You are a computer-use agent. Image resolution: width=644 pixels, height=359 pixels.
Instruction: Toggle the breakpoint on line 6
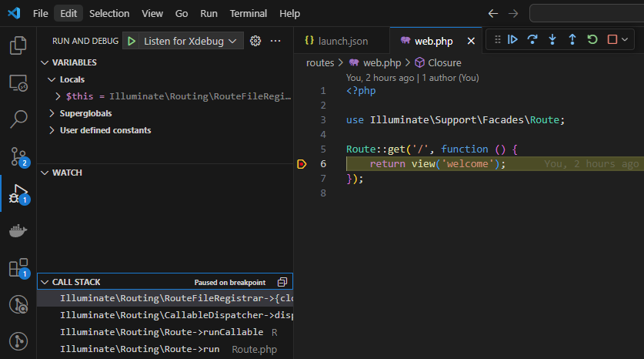(x=302, y=164)
